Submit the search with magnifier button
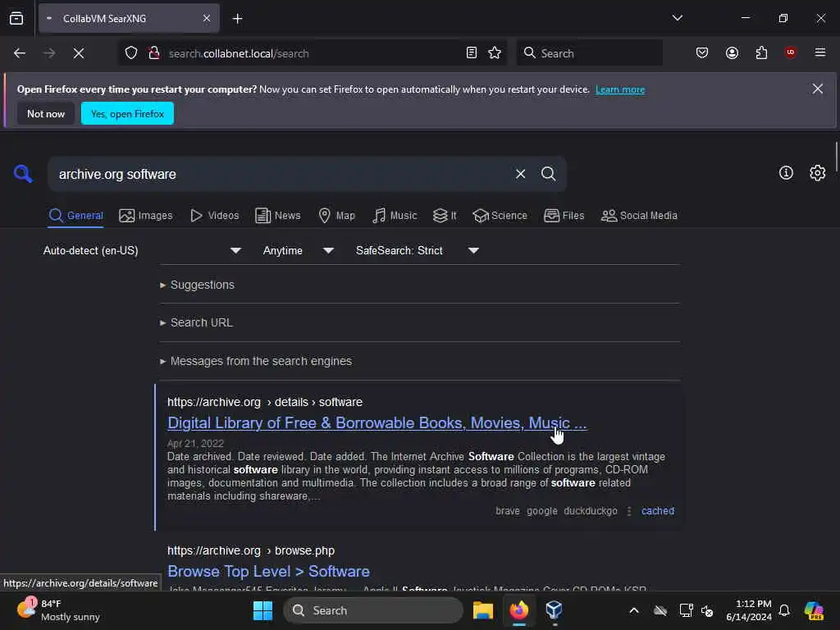 [x=548, y=174]
